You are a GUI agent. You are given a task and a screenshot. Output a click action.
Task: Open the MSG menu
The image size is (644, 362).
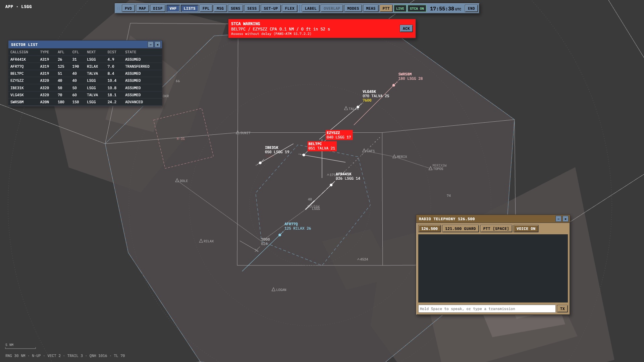[220, 8]
